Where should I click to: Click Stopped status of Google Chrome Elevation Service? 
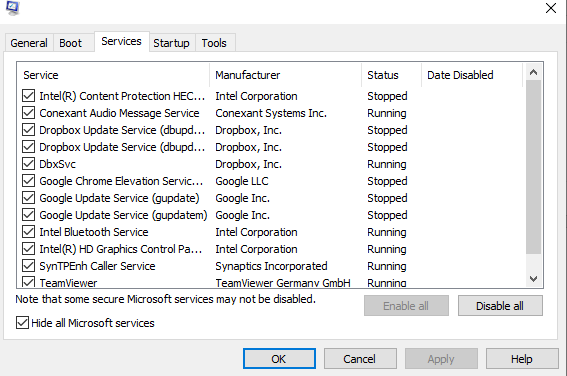coord(387,181)
